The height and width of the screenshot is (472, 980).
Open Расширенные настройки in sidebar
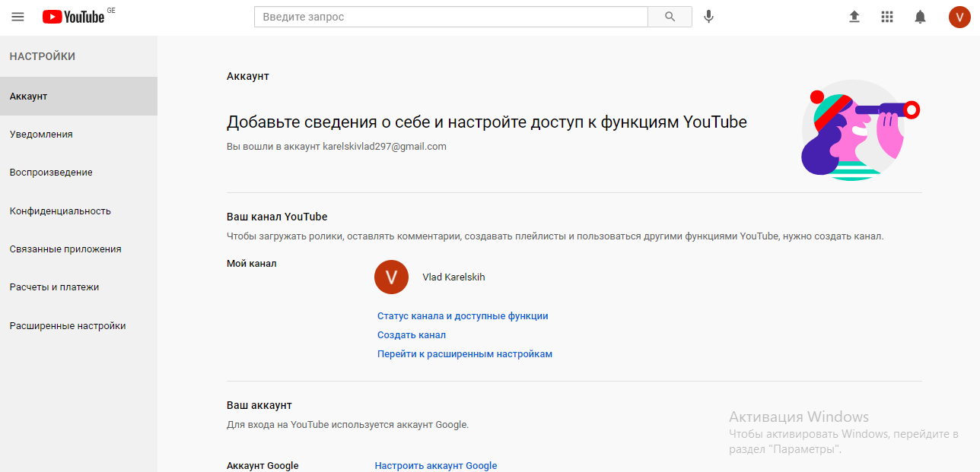pos(68,326)
